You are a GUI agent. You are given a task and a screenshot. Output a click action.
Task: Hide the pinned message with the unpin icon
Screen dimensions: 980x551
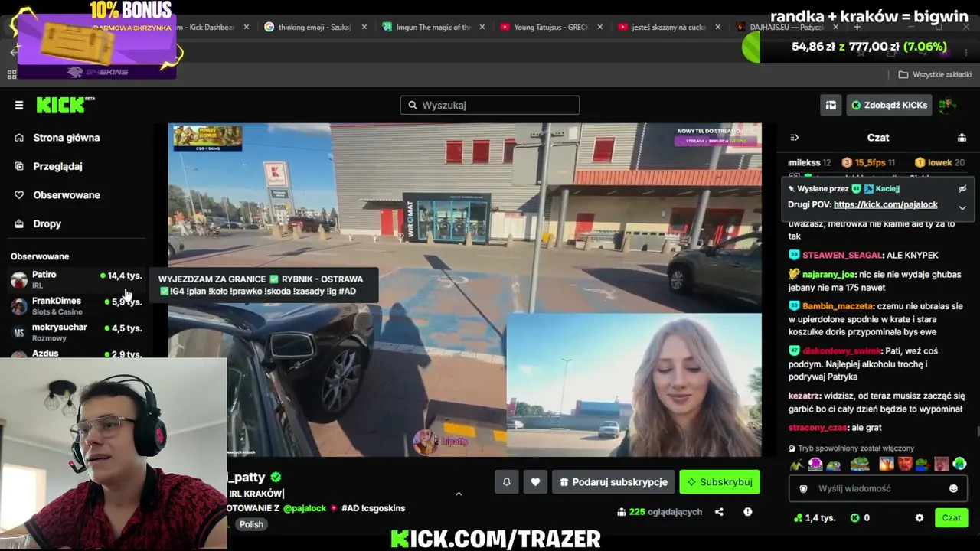point(962,188)
